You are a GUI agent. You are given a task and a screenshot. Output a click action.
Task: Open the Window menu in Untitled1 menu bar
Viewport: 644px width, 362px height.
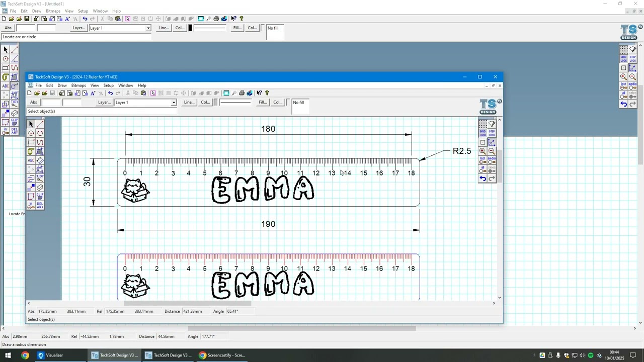point(100,11)
